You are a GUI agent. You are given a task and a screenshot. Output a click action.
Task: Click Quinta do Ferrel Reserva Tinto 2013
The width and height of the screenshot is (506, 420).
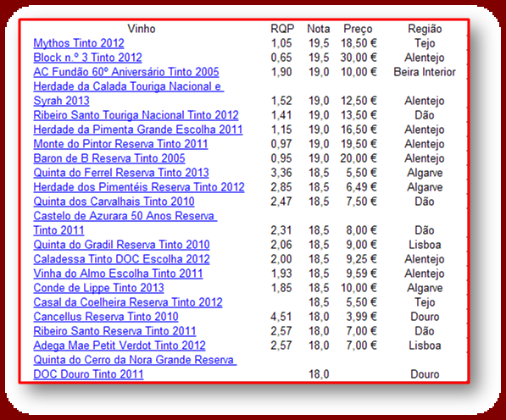121,173
